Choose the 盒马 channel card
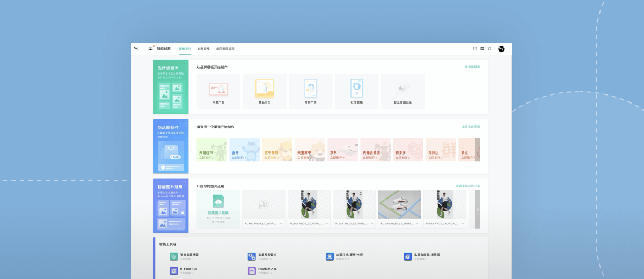The height and width of the screenshot is (279, 644). click(x=244, y=150)
